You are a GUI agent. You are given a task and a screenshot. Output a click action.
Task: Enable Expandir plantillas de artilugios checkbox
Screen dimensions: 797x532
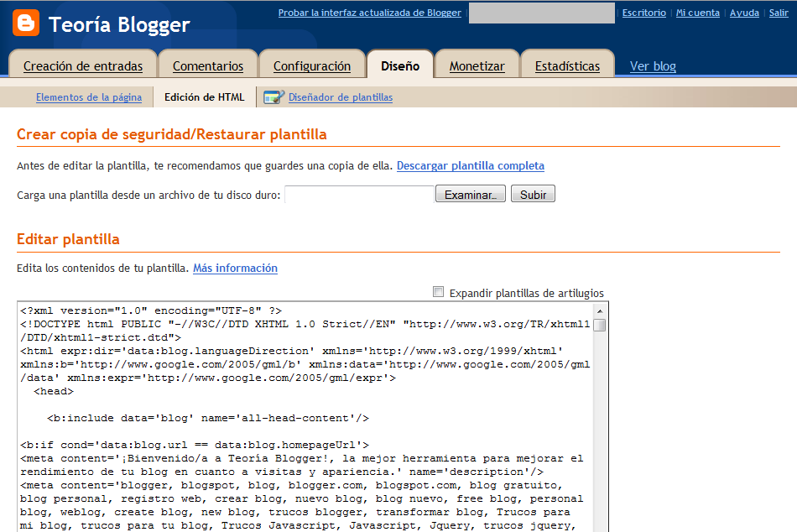point(438,292)
